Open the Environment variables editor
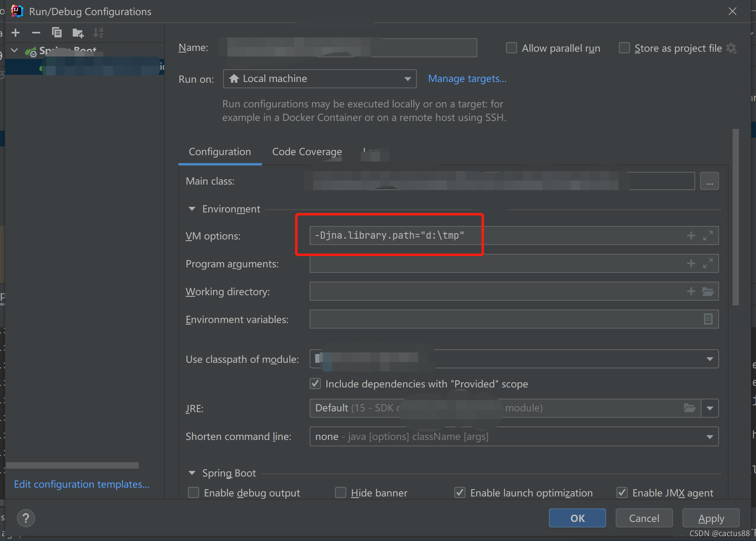 tap(708, 319)
